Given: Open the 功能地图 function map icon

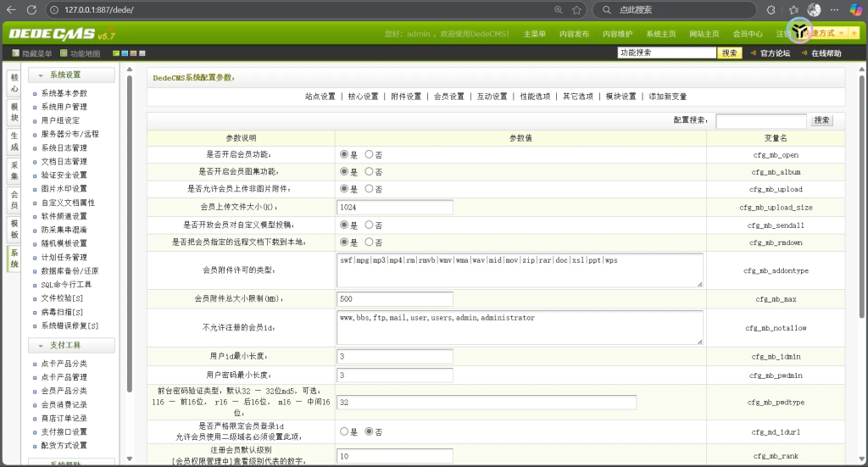Looking at the screenshot, I should click(64, 53).
